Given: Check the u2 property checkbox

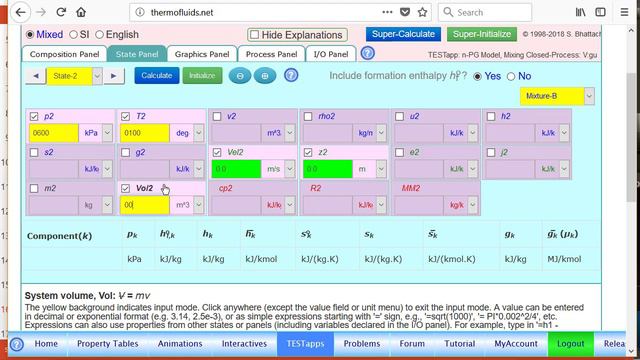Looking at the screenshot, I should click(400, 117).
